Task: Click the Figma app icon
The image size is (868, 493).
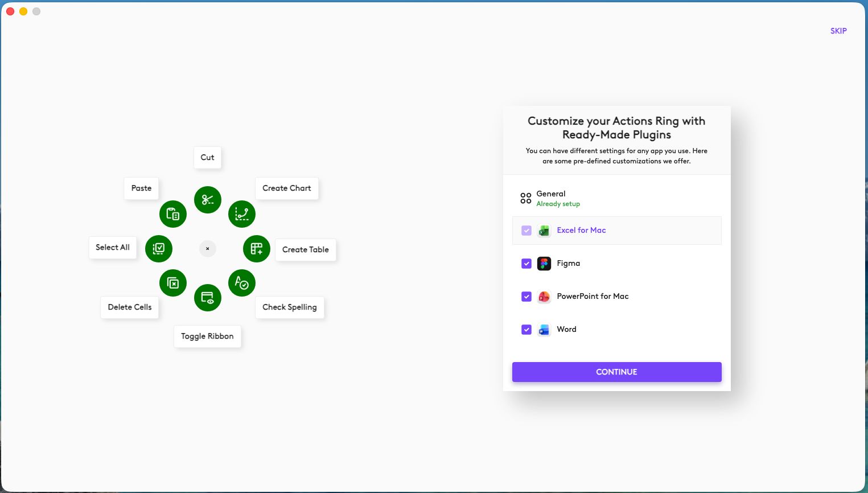Action: click(544, 264)
